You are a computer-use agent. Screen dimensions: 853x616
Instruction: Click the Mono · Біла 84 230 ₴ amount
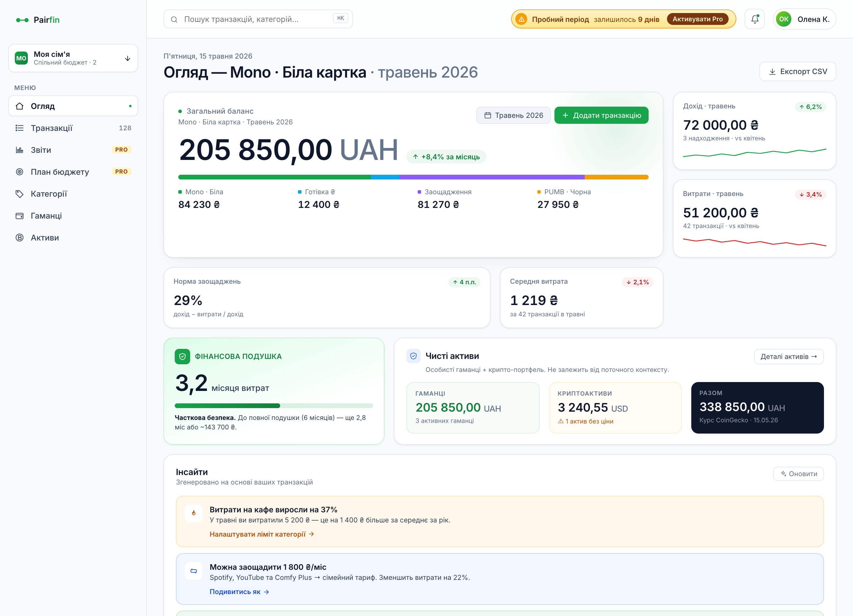[199, 205]
